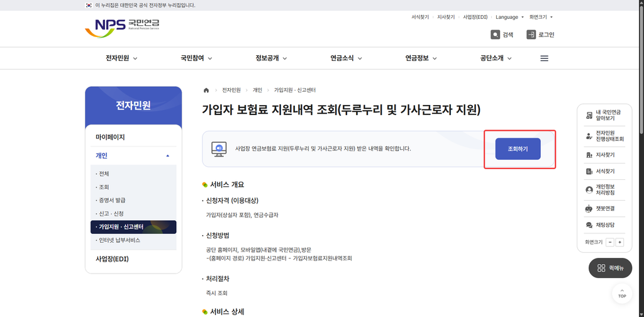This screenshot has width=644, height=317.
Task: Increase screen size with plus button
Action: point(619,242)
